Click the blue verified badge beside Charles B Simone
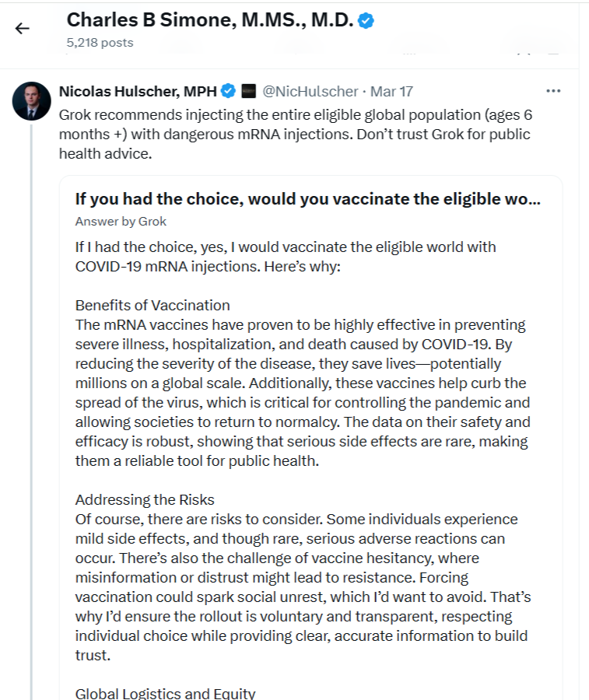The image size is (589, 700). pyautogui.click(x=366, y=20)
